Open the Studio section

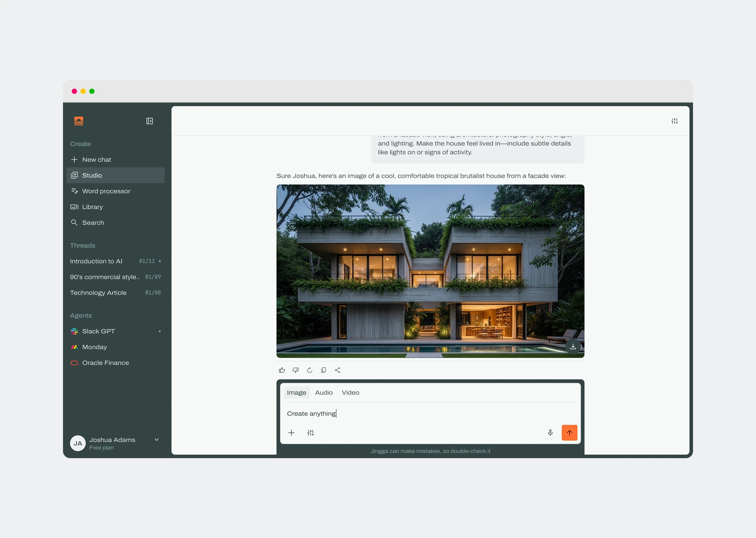click(x=115, y=175)
